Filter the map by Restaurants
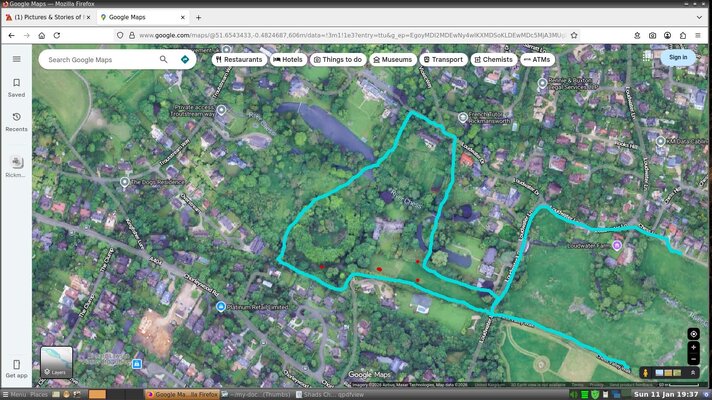Viewport: 712px width, 400px height. click(x=239, y=59)
